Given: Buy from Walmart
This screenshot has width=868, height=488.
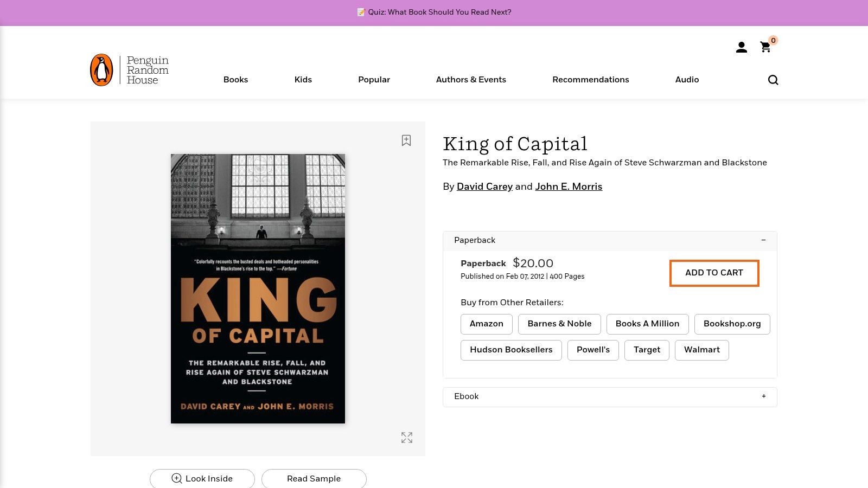Looking at the screenshot, I should pyautogui.click(x=702, y=350).
